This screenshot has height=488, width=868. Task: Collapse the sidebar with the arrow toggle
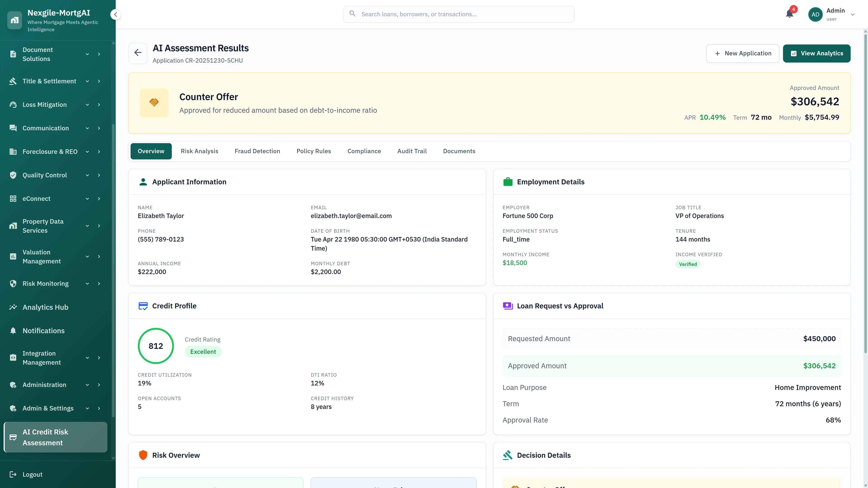(x=116, y=14)
